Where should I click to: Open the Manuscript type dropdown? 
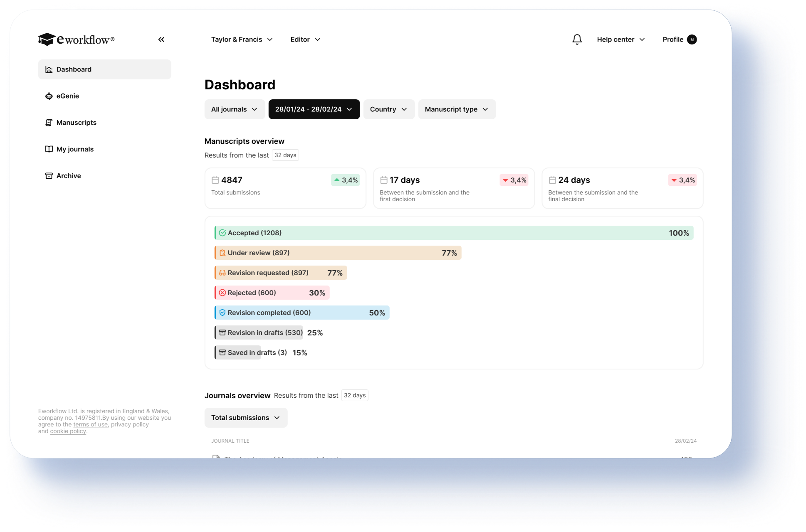click(457, 109)
